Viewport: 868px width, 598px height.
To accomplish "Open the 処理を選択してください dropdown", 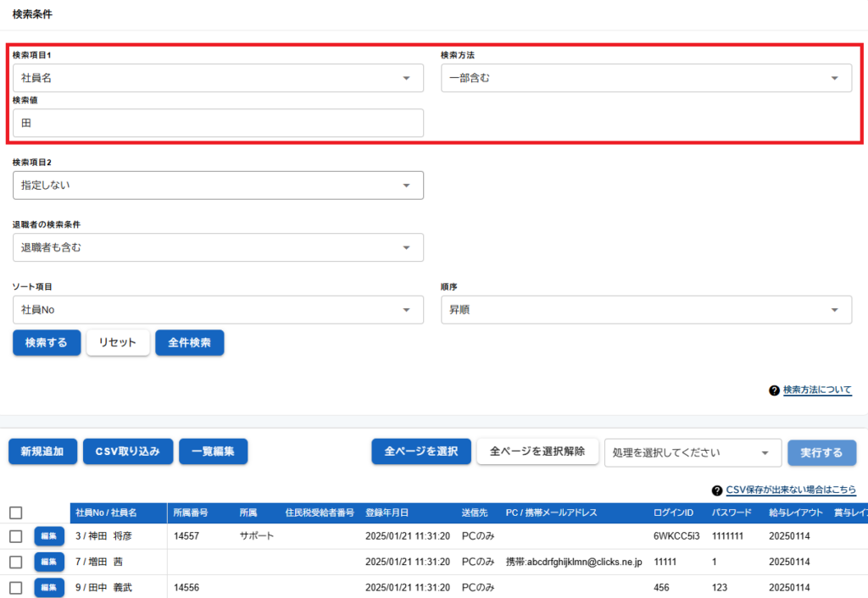I will (692, 452).
